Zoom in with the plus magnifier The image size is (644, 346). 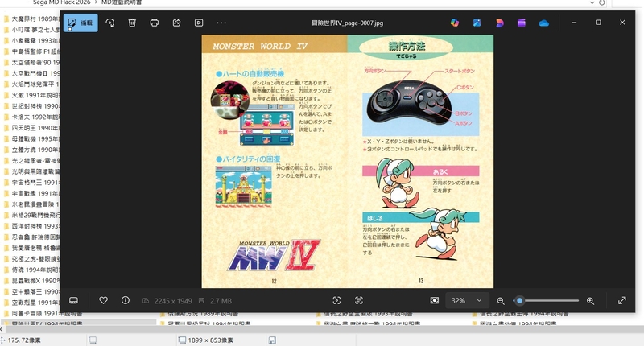coord(591,301)
